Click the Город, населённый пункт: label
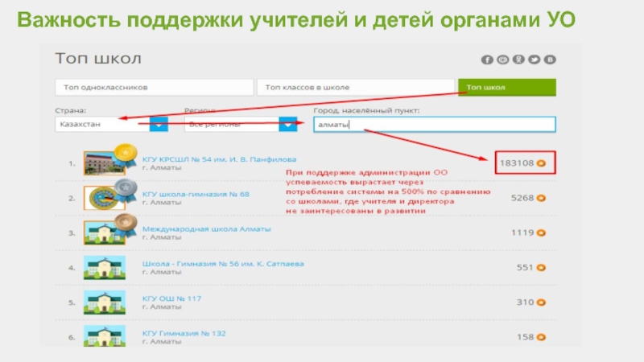644x362 pixels. (x=366, y=110)
